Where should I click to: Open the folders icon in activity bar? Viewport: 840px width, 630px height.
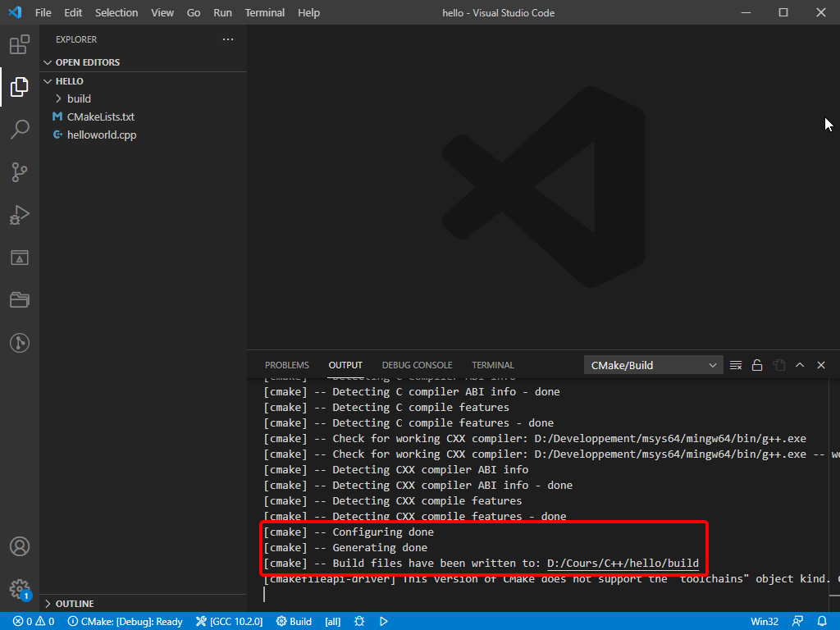click(x=20, y=300)
